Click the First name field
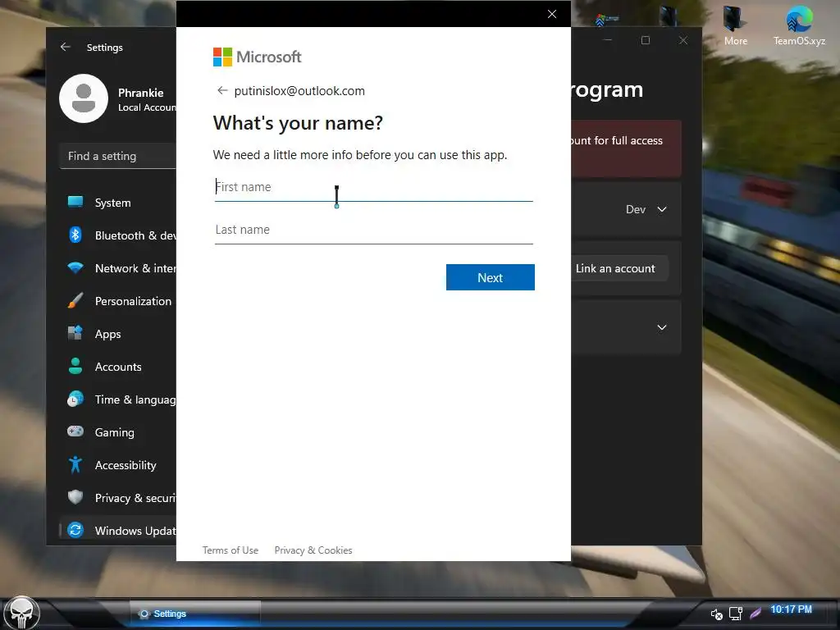Image resolution: width=840 pixels, height=630 pixels. click(373, 187)
